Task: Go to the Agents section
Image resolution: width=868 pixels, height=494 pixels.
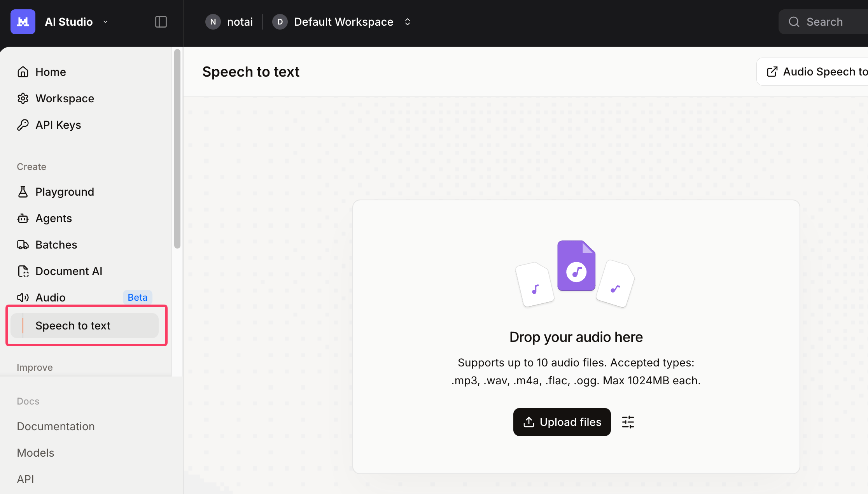Action: click(x=53, y=218)
